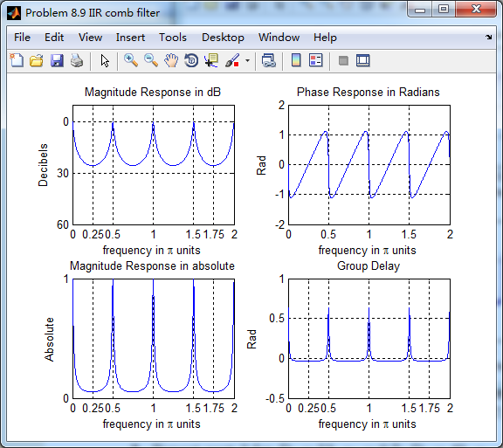Click the Show Plot Tools icon
503x448 pixels.
(x=363, y=60)
